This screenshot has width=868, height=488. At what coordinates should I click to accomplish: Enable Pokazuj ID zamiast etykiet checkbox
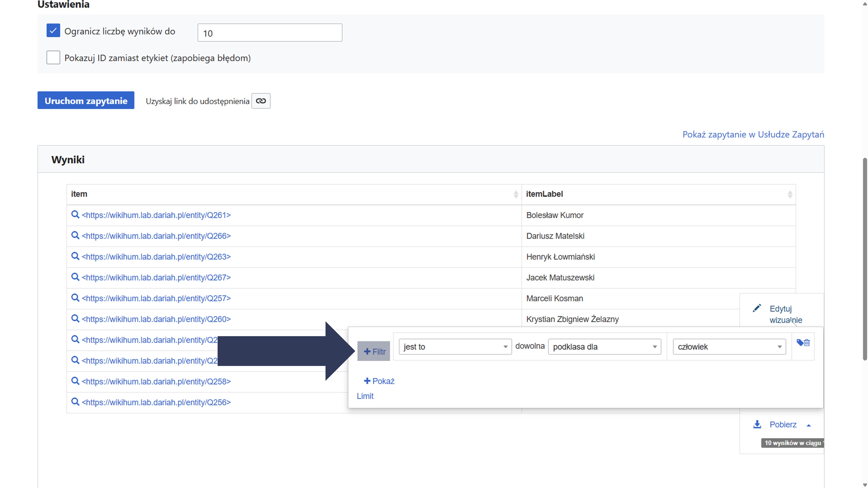point(53,58)
